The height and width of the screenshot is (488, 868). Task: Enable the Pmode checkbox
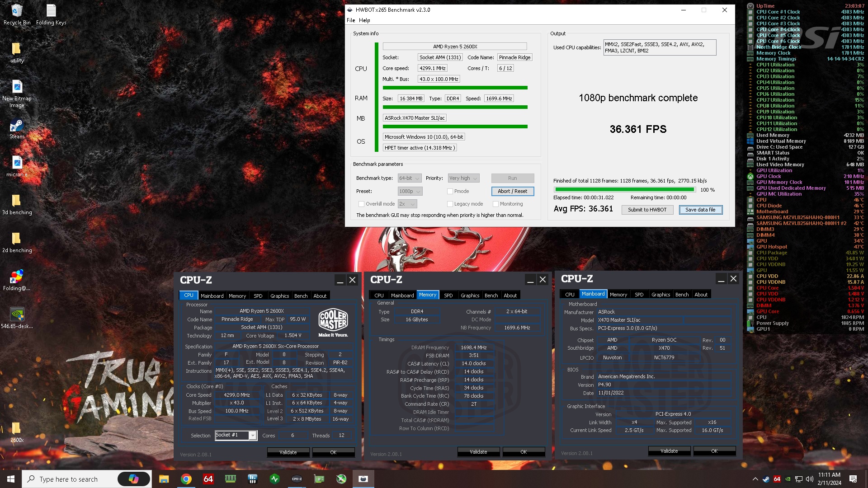[450, 191]
